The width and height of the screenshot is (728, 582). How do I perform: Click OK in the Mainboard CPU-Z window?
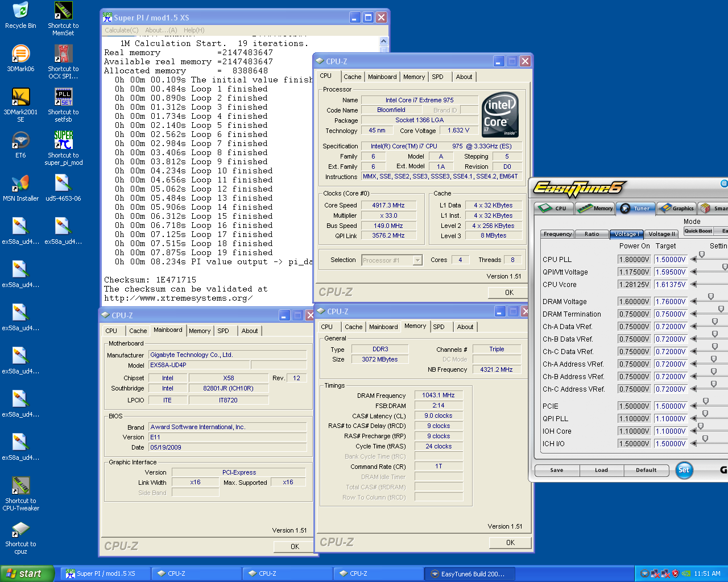point(295,546)
